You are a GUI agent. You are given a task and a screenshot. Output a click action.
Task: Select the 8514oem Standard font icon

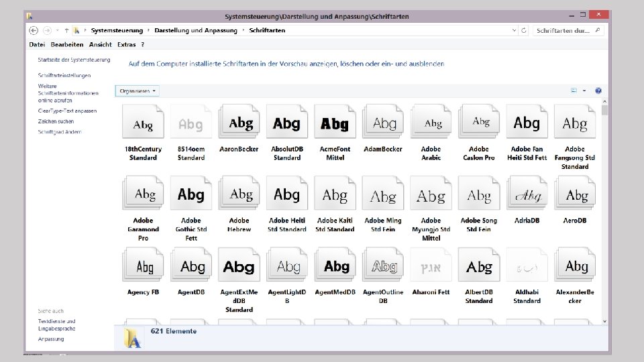tap(191, 122)
